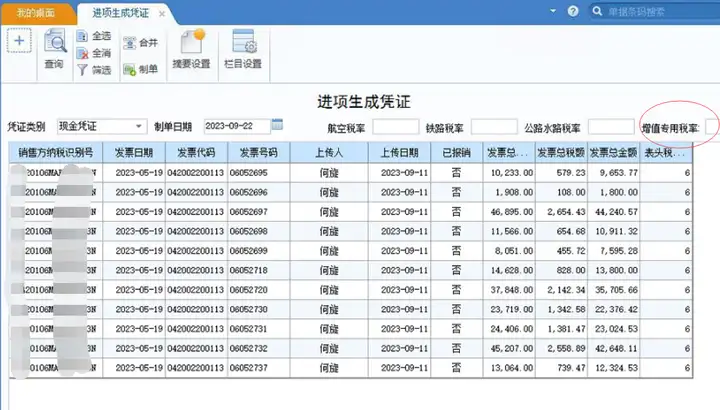Screen dimensions: 720x410
Task: Sort by 发票日期 column header
Action: coord(134,153)
